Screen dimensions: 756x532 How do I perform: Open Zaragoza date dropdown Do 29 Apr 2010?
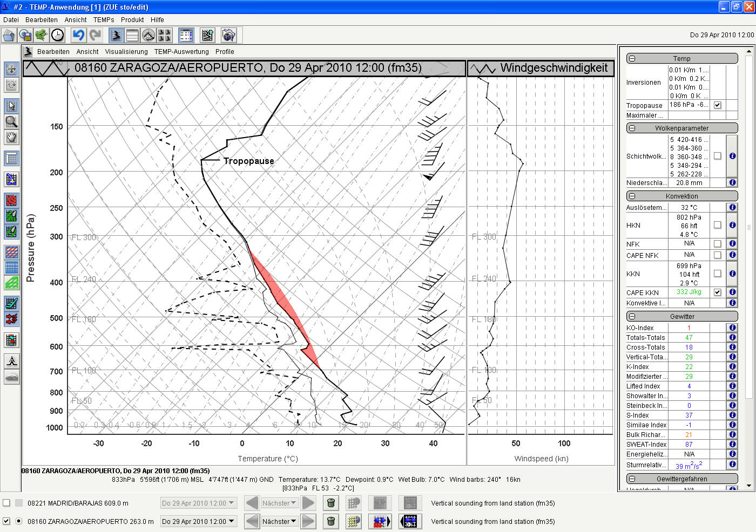(198, 521)
